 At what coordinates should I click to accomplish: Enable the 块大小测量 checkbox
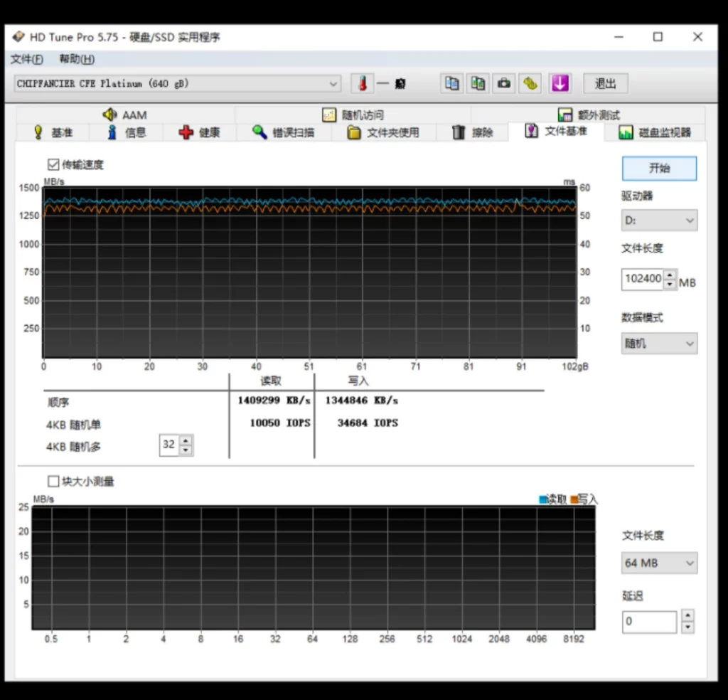tap(53, 481)
